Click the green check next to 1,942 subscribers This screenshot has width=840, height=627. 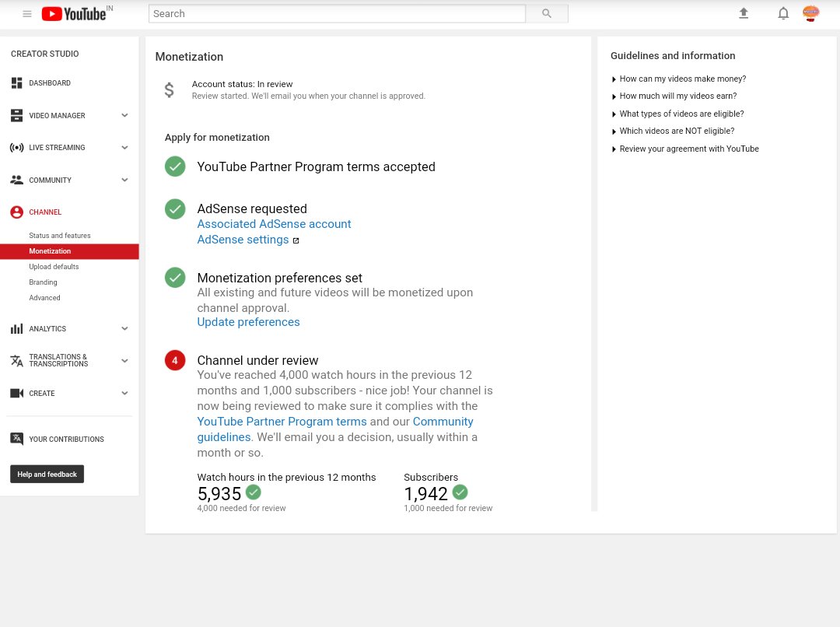pyautogui.click(x=460, y=492)
